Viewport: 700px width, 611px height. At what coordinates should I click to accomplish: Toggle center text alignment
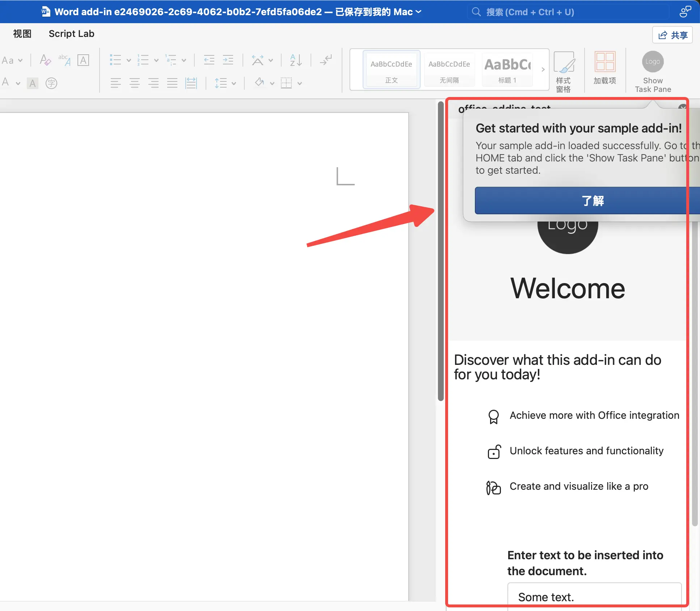(x=135, y=83)
